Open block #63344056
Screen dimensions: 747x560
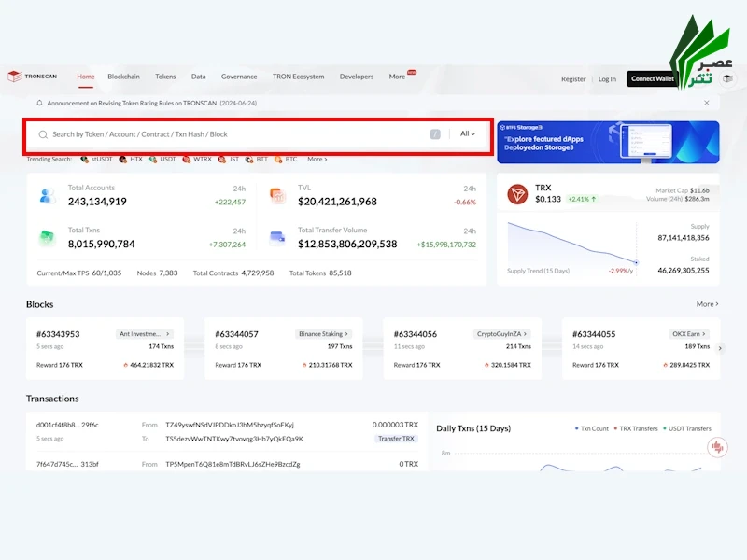[416, 334]
